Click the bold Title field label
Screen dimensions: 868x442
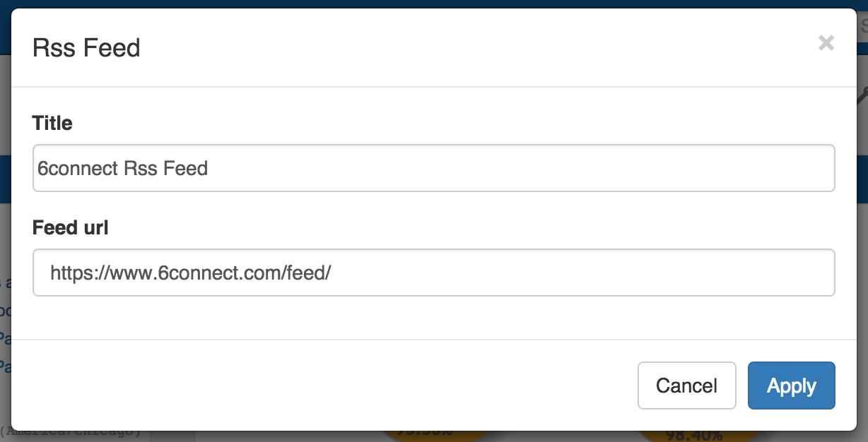pyautogui.click(x=52, y=124)
